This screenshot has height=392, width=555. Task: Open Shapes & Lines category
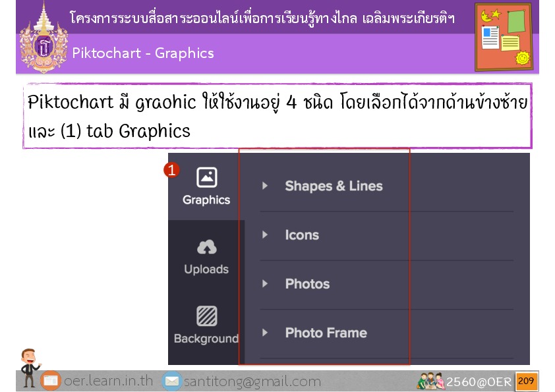334,186
